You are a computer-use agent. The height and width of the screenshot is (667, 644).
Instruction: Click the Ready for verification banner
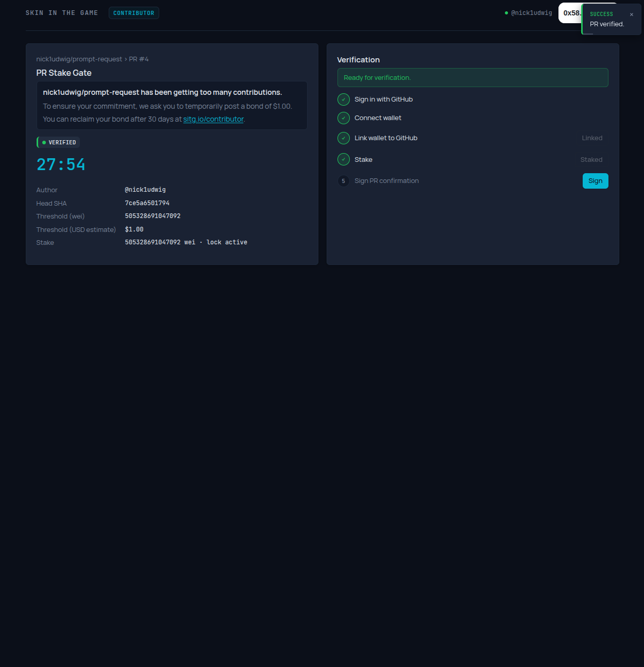click(472, 78)
